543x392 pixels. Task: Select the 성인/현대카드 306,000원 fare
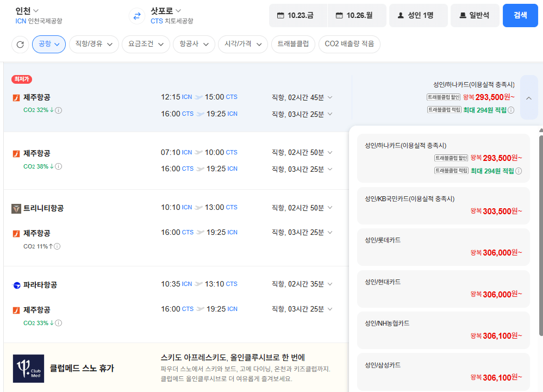click(444, 289)
